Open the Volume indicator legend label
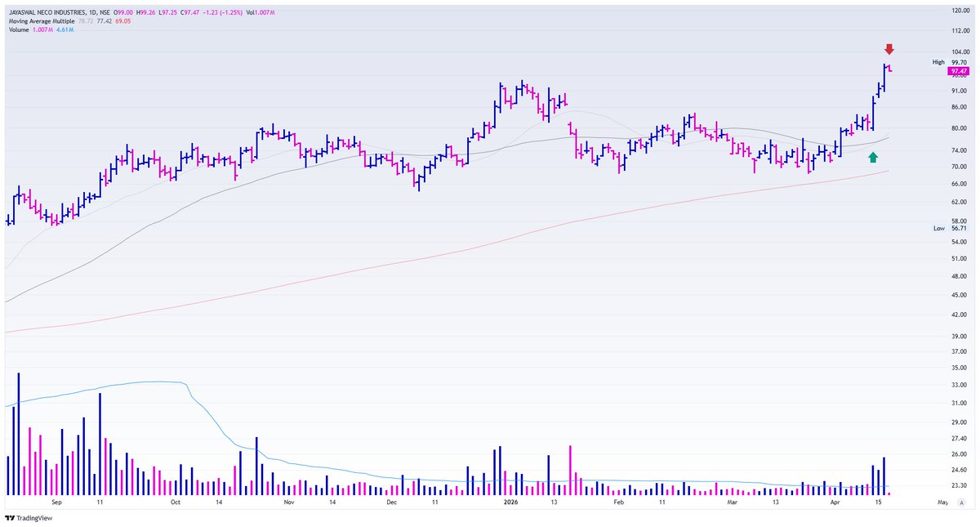 point(19,29)
